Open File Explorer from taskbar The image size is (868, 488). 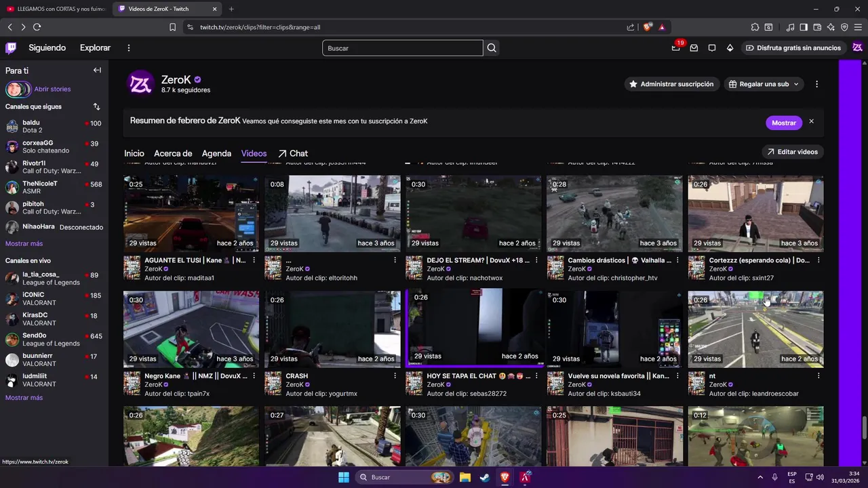click(x=465, y=477)
